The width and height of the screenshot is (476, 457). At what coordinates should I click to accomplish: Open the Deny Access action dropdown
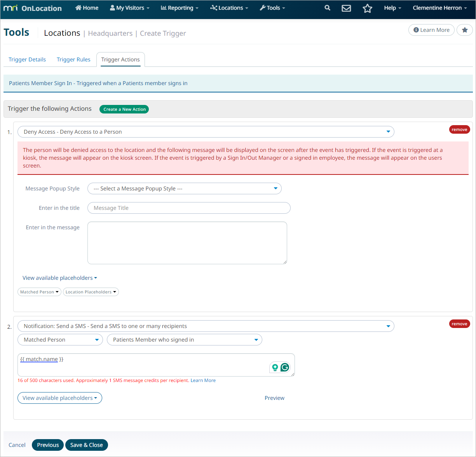tap(206, 132)
